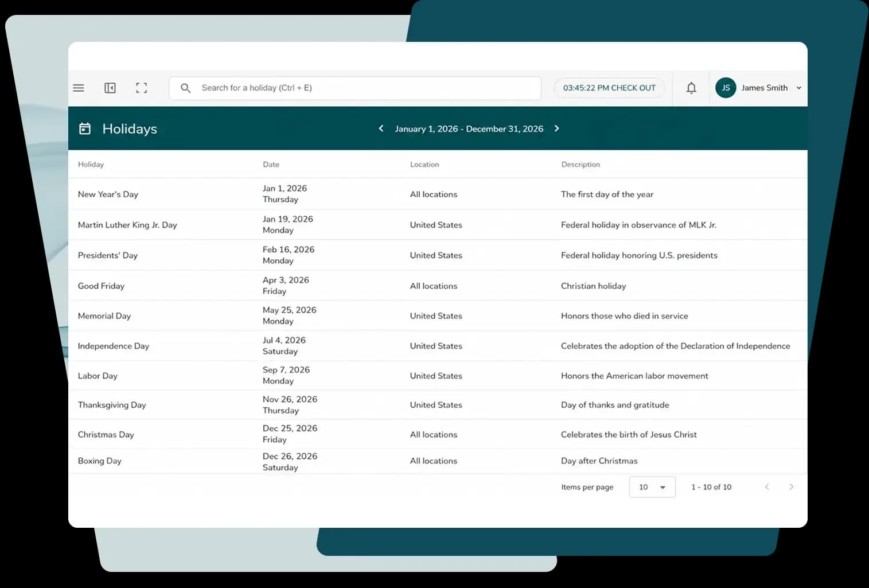Image resolution: width=869 pixels, height=588 pixels.
Task: Click the Jul 4, 2026 date cell
Action: [284, 346]
